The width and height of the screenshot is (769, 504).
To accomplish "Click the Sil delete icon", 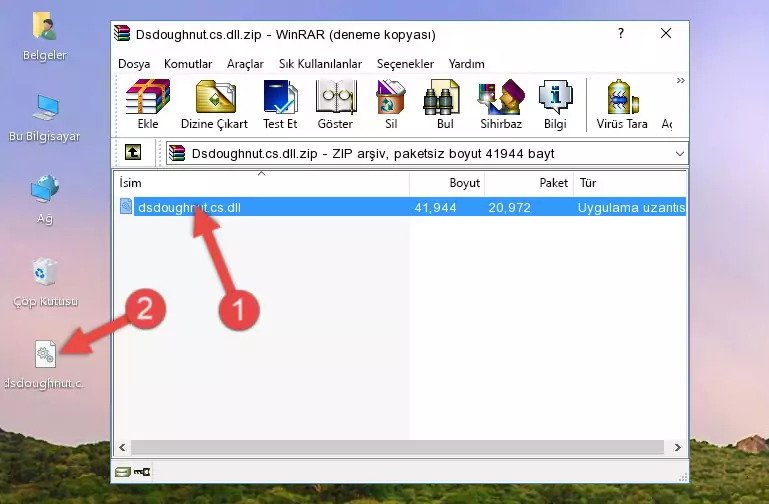I will [x=391, y=104].
